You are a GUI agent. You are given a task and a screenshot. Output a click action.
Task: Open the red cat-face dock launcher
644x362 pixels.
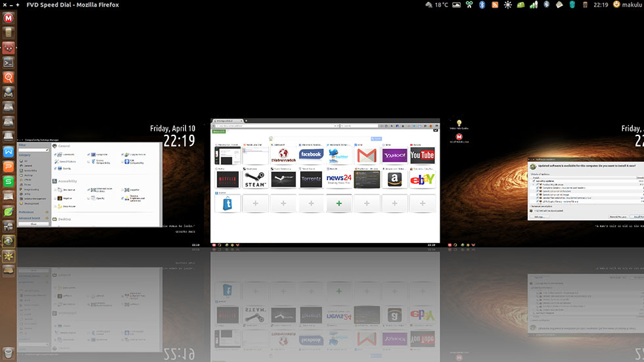tap(8, 47)
